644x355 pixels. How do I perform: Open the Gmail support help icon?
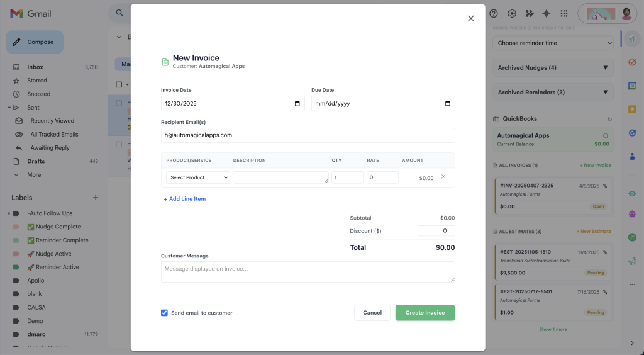pyautogui.click(x=494, y=13)
